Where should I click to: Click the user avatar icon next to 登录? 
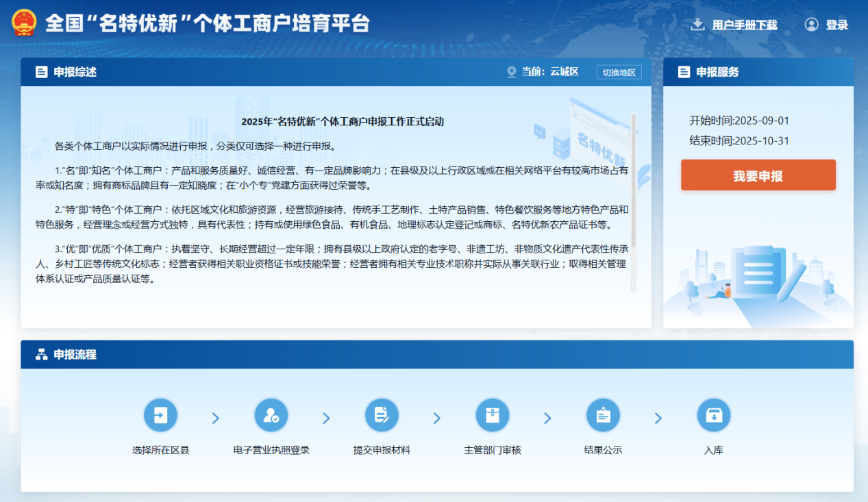pos(812,24)
